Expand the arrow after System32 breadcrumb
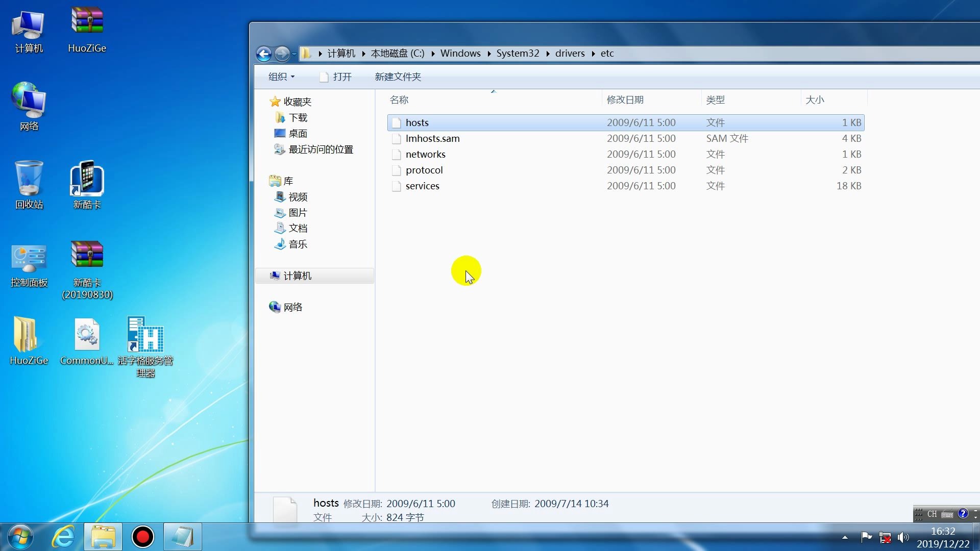Screen dimensions: 980x551 coord(548,54)
